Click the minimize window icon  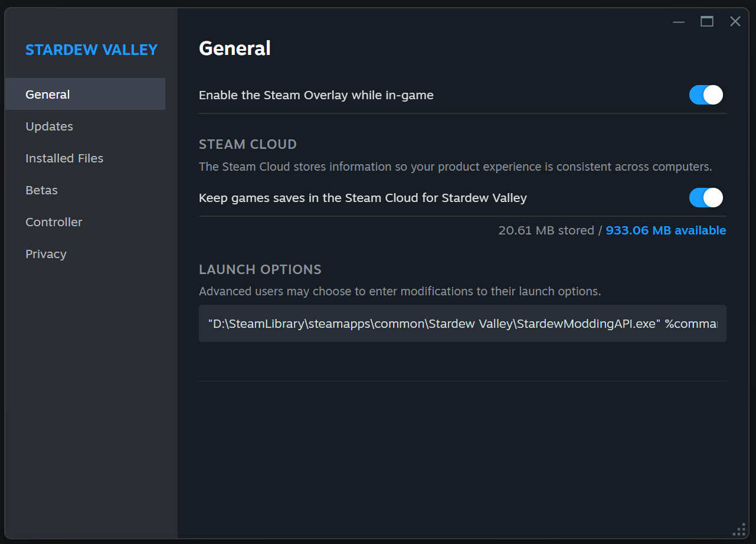[x=678, y=21]
